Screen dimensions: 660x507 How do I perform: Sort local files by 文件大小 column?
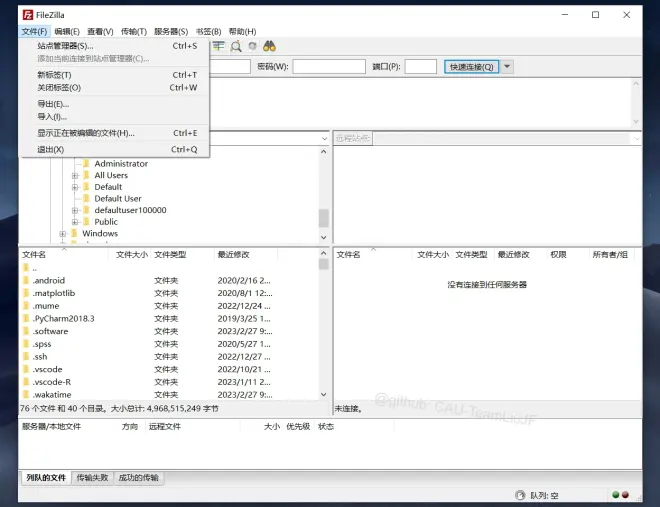pyautogui.click(x=132, y=255)
